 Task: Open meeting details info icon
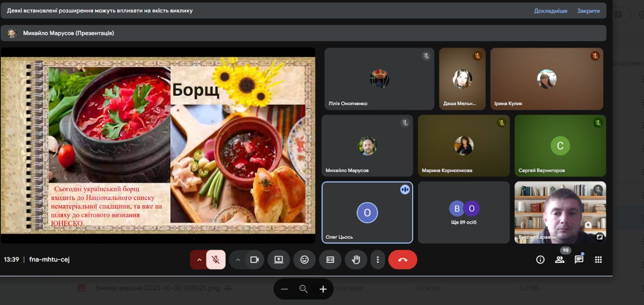point(540,260)
